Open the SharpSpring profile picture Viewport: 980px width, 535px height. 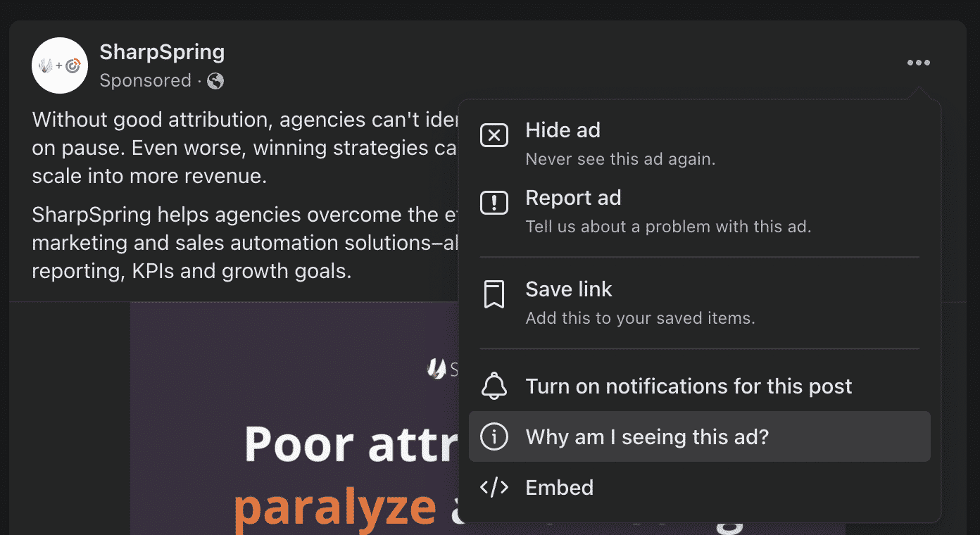pyautogui.click(x=60, y=65)
